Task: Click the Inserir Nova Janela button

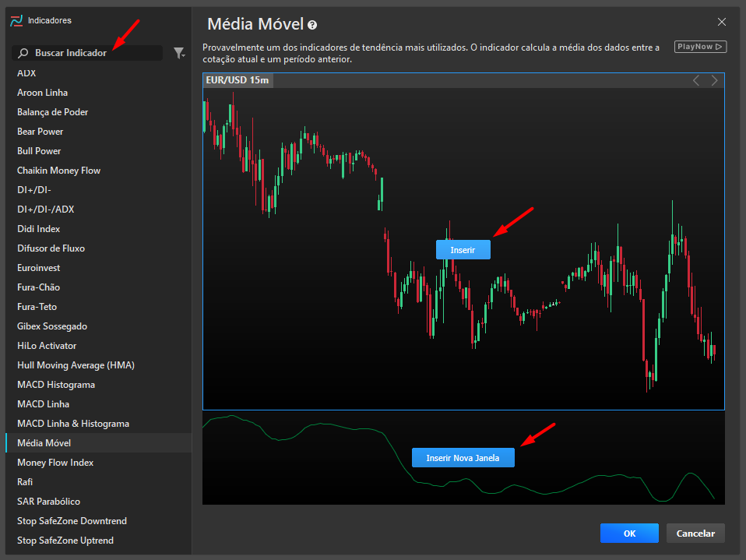Action: pos(463,457)
